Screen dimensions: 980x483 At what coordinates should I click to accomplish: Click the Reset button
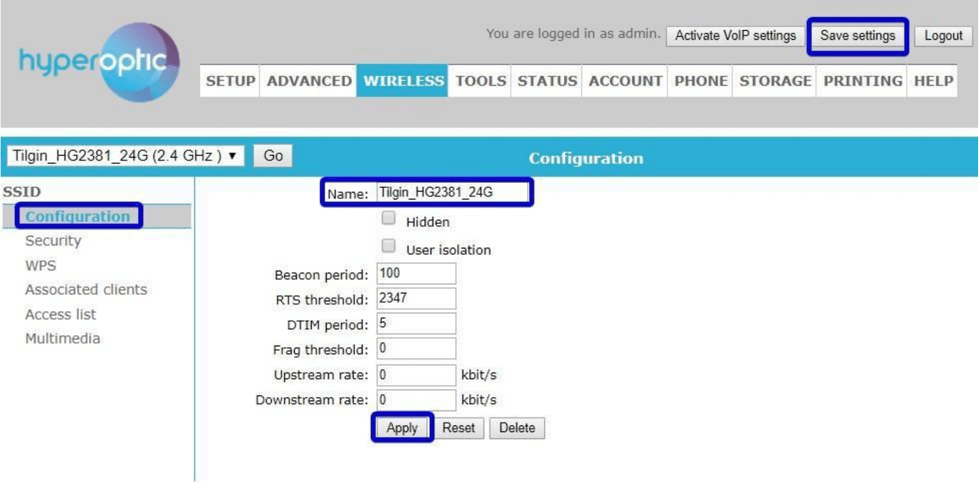(x=458, y=428)
